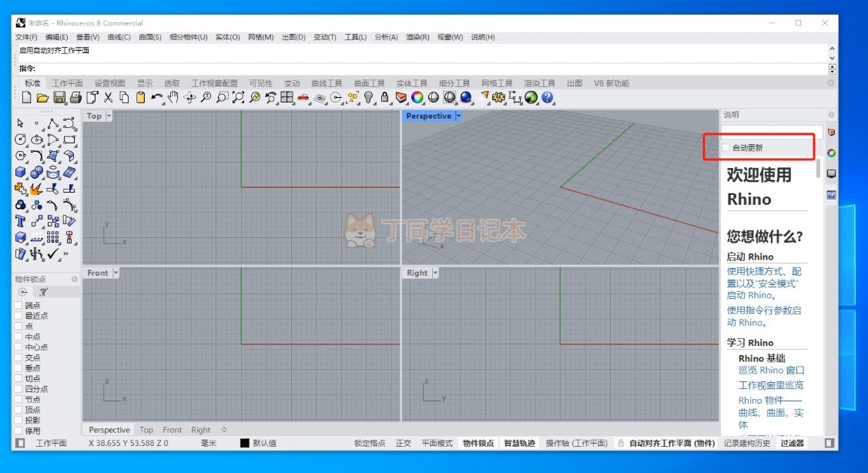The image size is (868, 473).
Task: Click the Cut scissors icon
Action: point(109,98)
